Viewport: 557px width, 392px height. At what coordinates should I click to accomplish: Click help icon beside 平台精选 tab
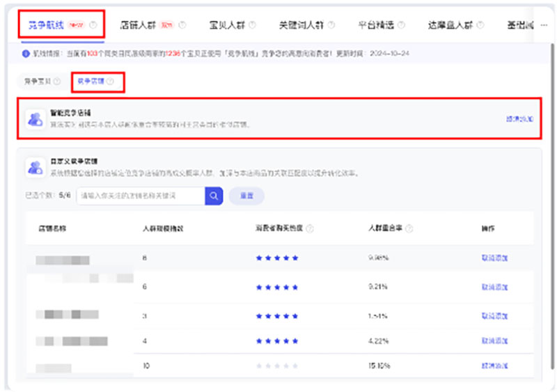point(402,25)
